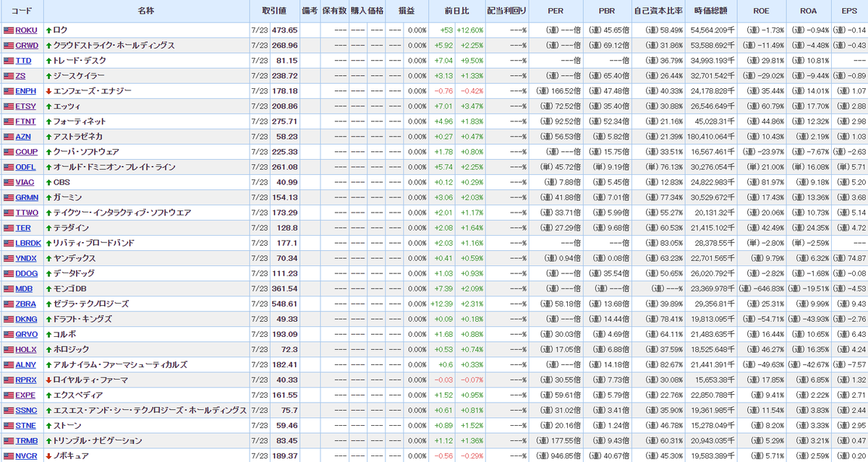This screenshot has width=868, height=462.
Task: Click the green up arrow next to ロク
Action: [x=48, y=30]
